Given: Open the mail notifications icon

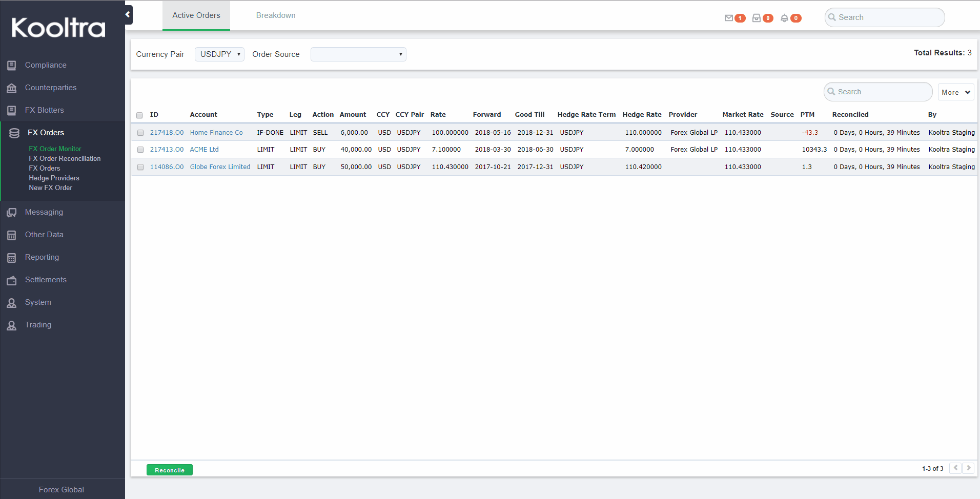Looking at the screenshot, I should [x=729, y=18].
